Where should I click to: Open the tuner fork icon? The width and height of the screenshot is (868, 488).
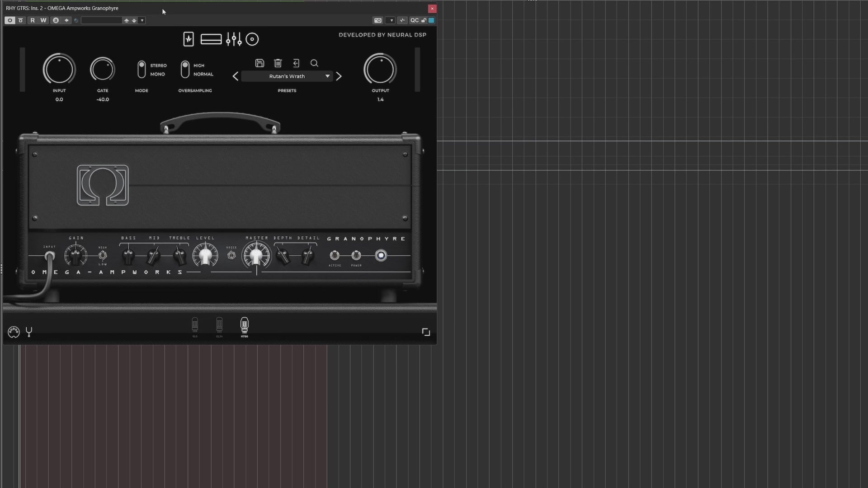[29, 332]
